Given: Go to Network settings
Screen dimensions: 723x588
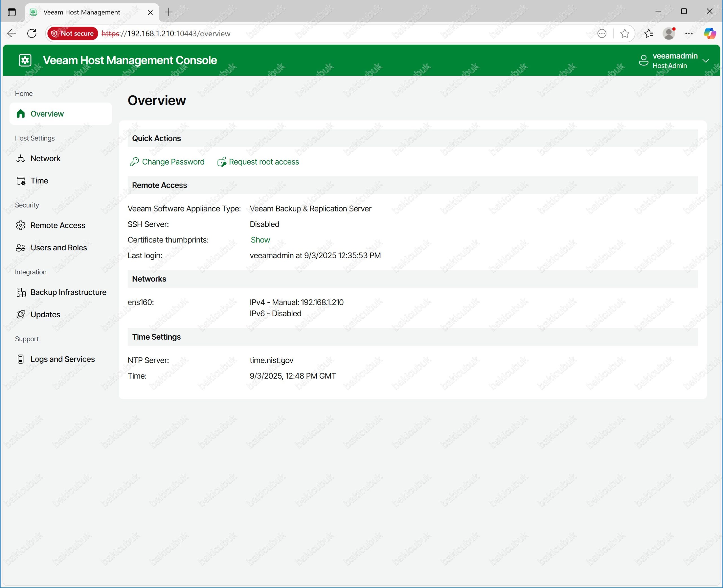Looking at the screenshot, I should point(61,159).
